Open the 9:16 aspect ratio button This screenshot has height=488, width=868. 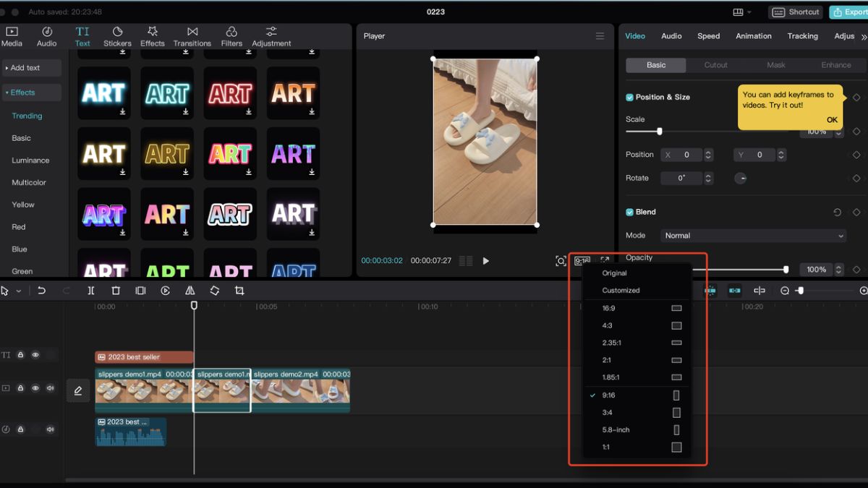pos(582,261)
